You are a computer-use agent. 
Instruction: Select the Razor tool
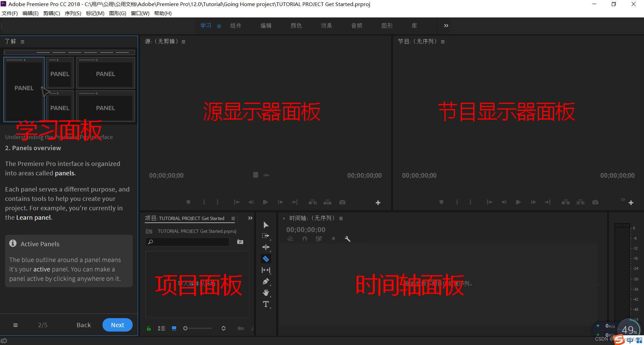point(266,259)
